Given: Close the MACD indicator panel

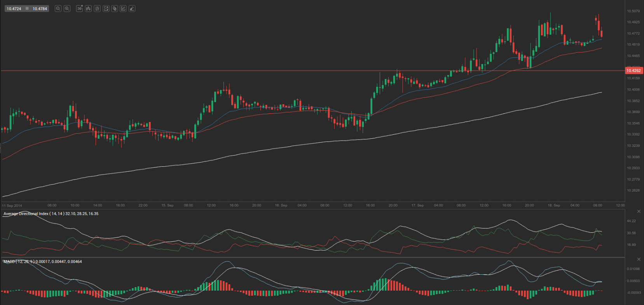Looking at the screenshot, I should tap(639, 259).
